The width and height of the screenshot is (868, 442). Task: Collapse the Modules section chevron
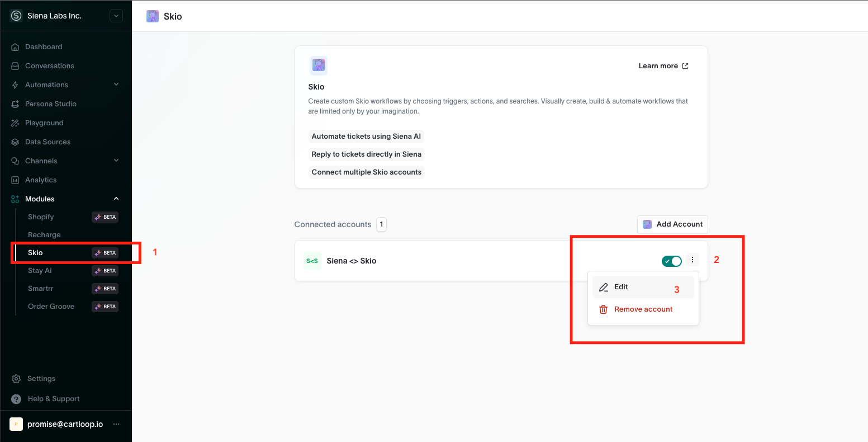[116, 199]
